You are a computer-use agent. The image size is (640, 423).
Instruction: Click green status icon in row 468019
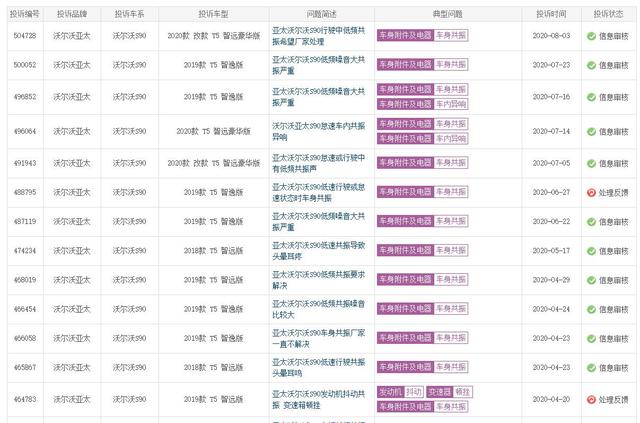tap(591, 280)
